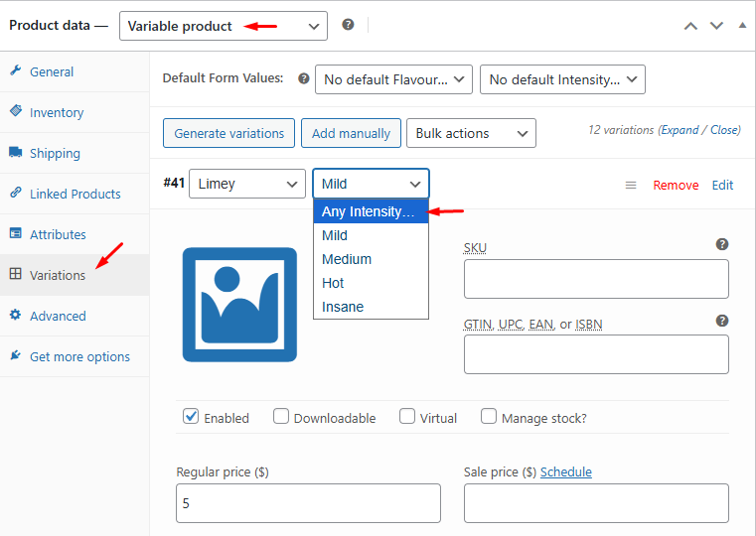Screen dimensions: 756x536
Task: Click the Variations grid icon
Action: click(16, 274)
